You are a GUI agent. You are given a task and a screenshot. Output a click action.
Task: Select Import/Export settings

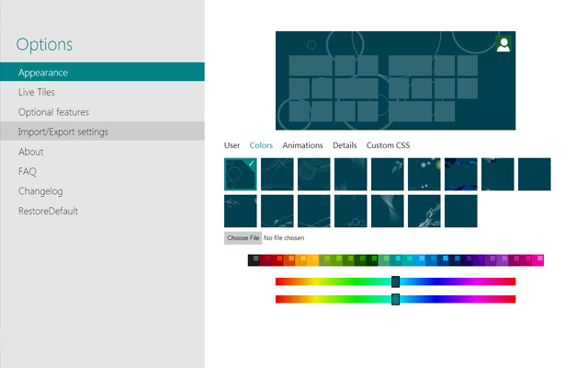click(102, 132)
